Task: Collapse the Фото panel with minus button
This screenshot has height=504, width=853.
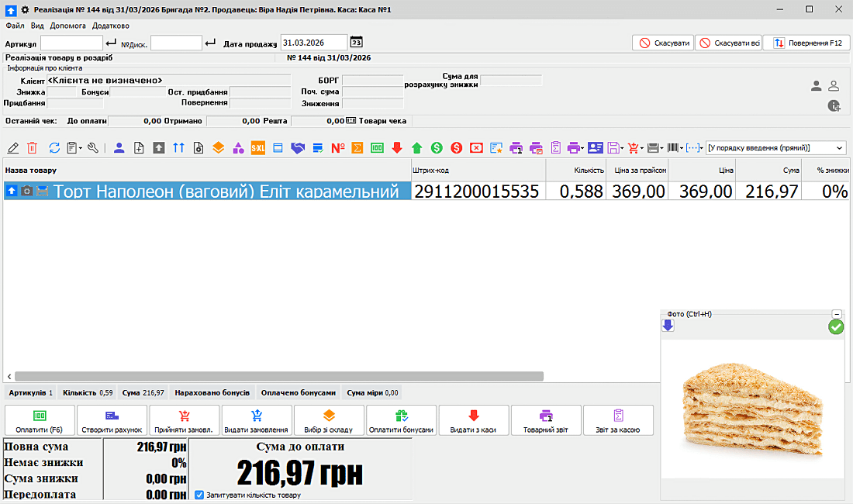Action: pos(837,314)
